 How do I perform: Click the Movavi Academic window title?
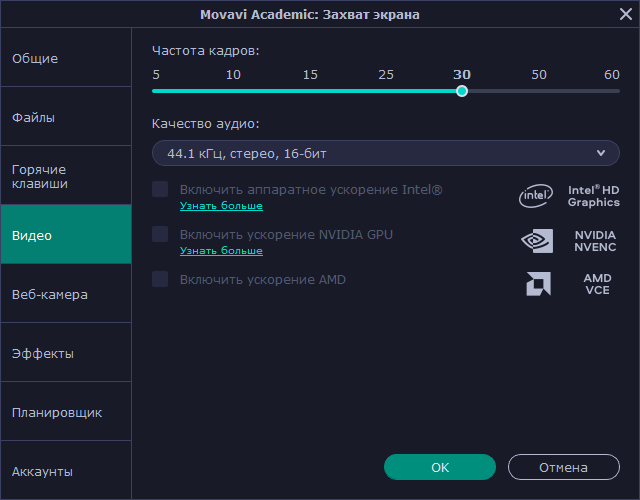point(310,15)
